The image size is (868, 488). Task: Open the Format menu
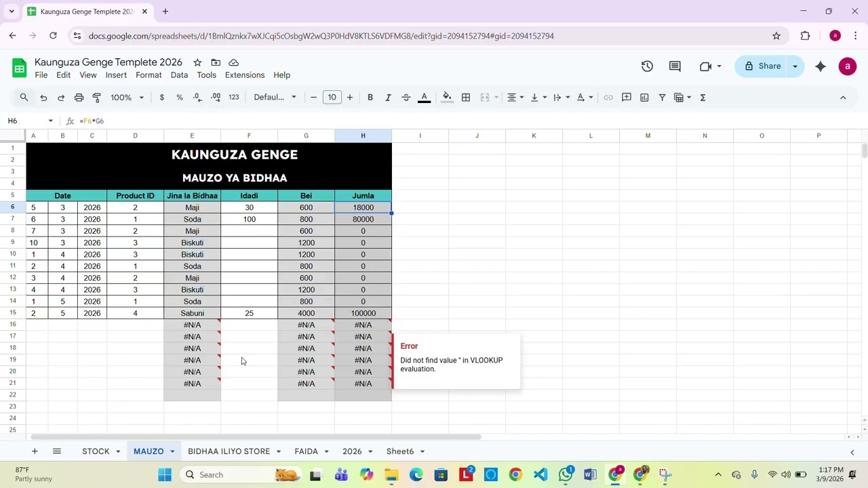[149, 75]
